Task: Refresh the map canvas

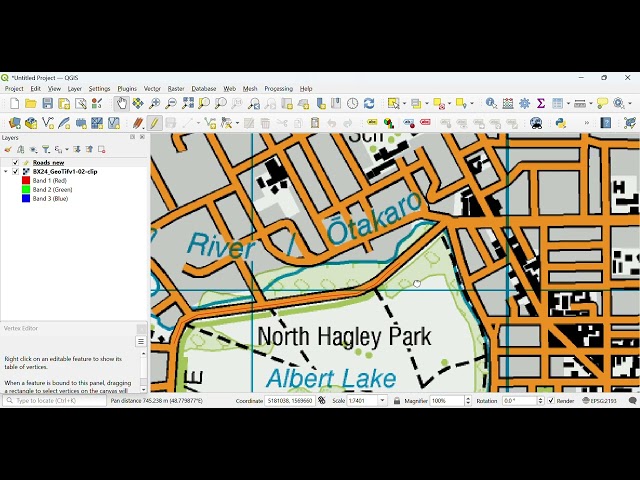Action: [x=369, y=104]
